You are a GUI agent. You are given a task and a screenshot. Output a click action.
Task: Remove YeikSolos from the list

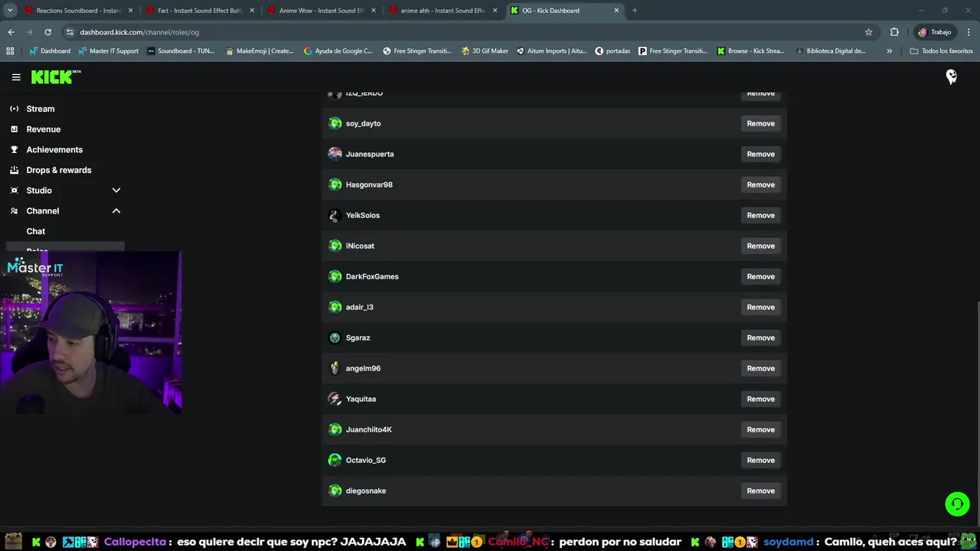click(760, 215)
